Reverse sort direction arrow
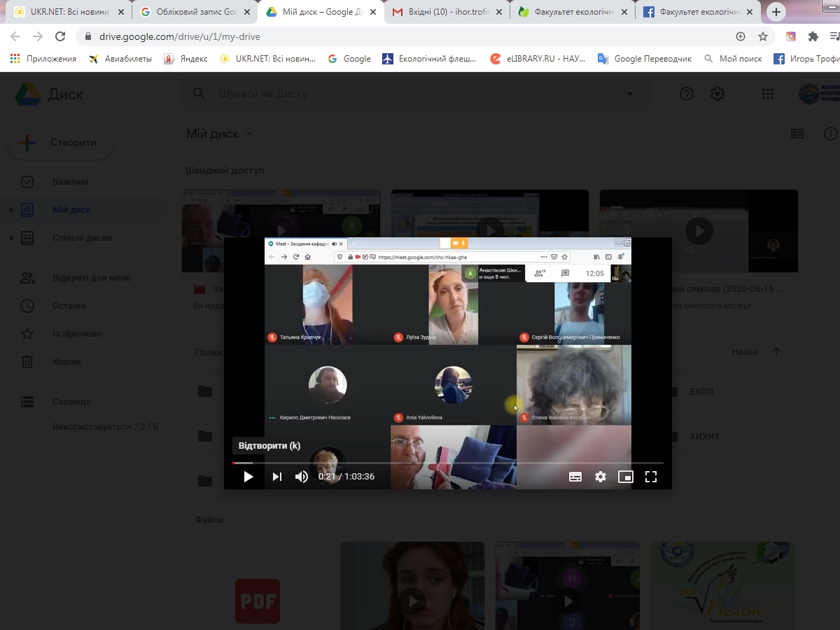 [x=776, y=352]
